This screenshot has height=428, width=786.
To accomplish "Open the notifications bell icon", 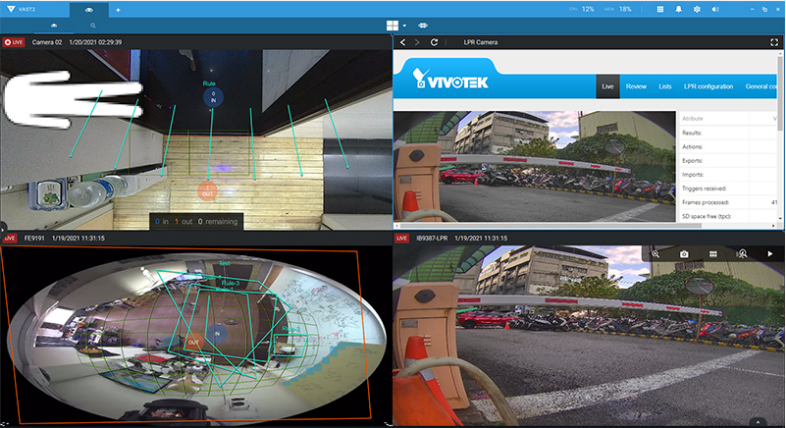I will click(x=677, y=9).
